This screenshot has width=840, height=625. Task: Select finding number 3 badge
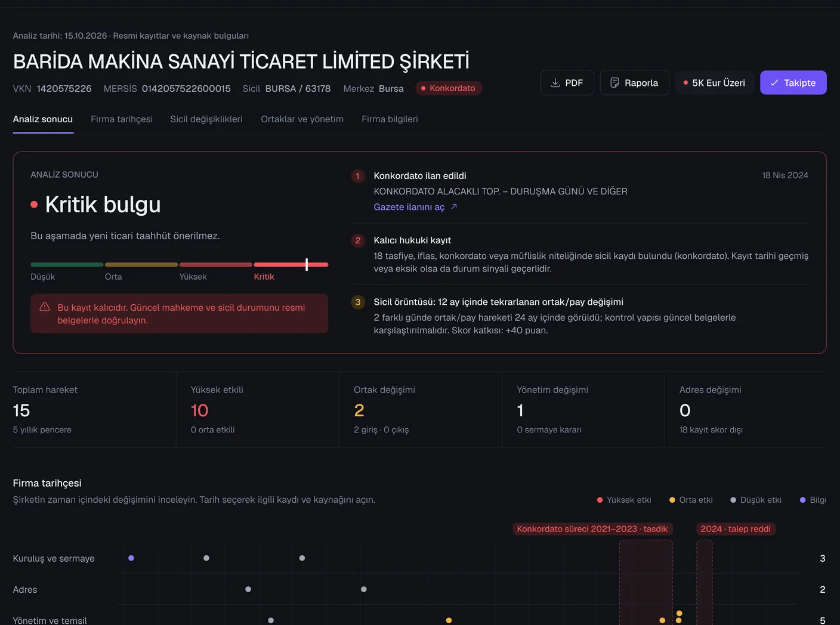(358, 302)
